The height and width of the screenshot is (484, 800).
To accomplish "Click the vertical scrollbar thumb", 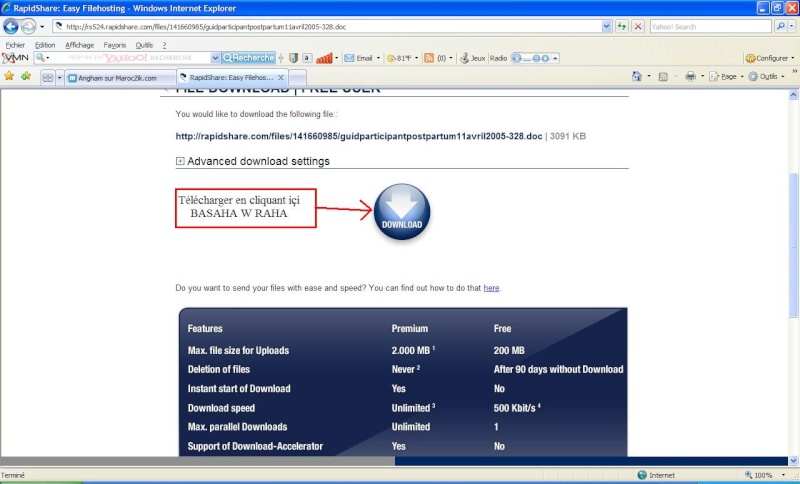I will coord(793,245).
